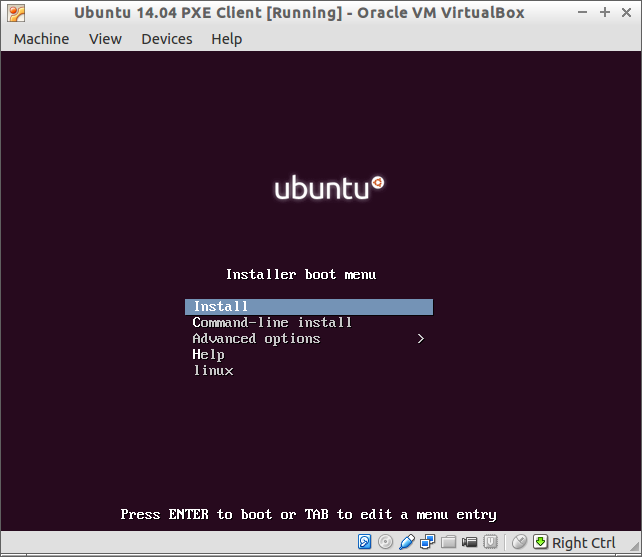Click the USB devices status icon
The image size is (642, 557).
point(407,542)
